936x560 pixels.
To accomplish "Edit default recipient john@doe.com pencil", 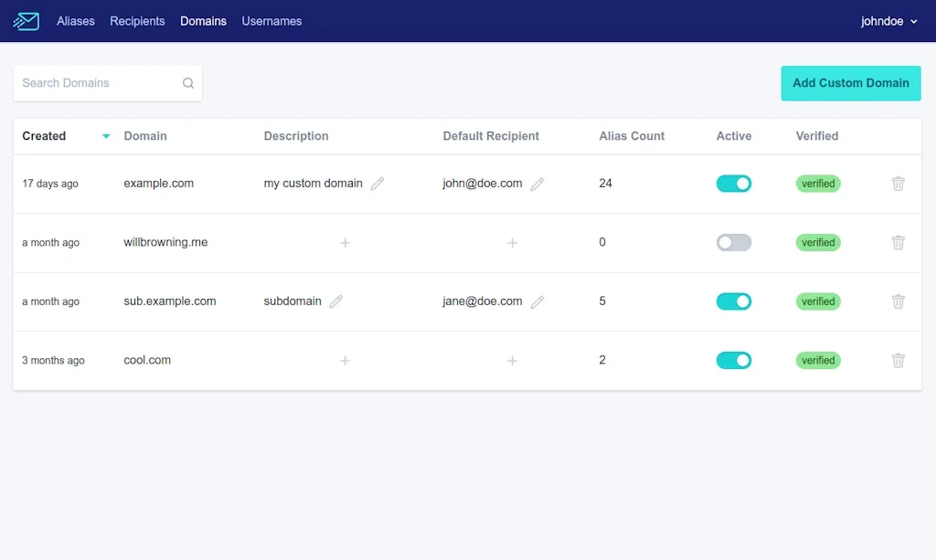I will (537, 184).
